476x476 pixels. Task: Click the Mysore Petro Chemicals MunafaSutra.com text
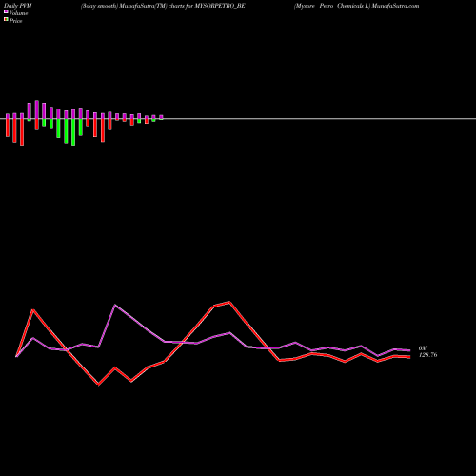coord(356,6)
